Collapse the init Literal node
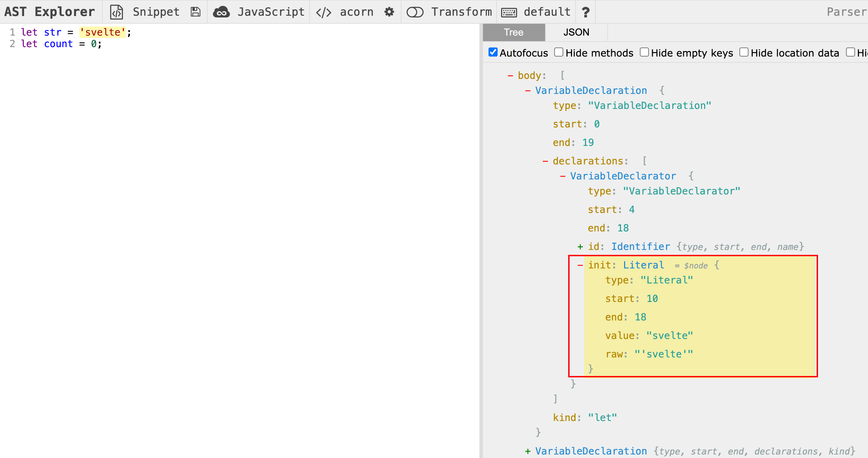The height and width of the screenshot is (458, 868). pos(580,265)
